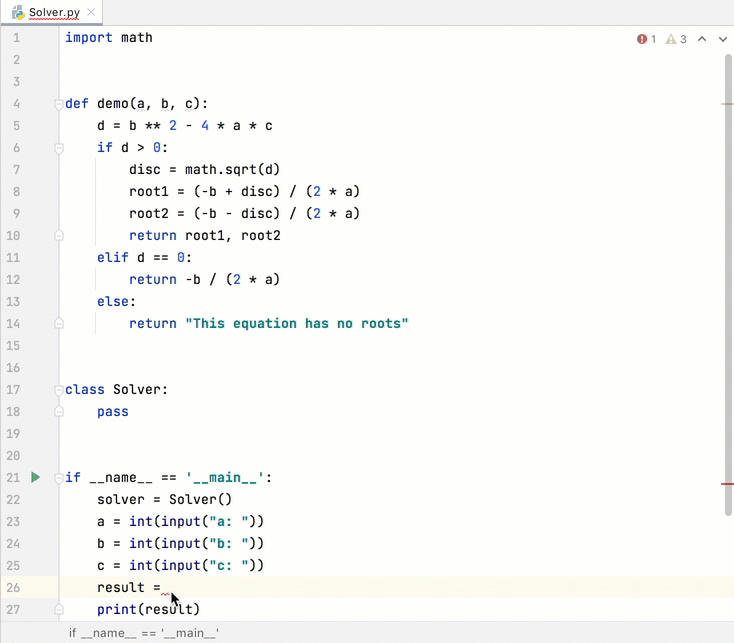
Task: Click fold end marker at line 14
Action: coord(59,323)
